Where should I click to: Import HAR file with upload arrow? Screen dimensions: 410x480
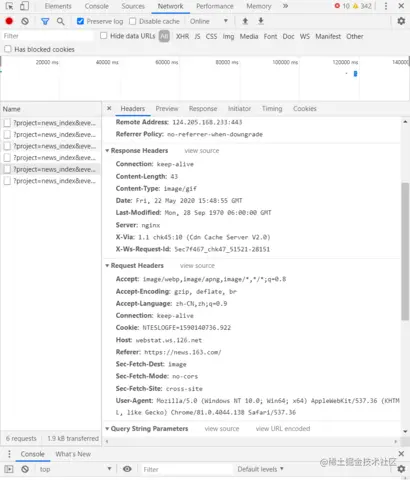[x=245, y=21]
